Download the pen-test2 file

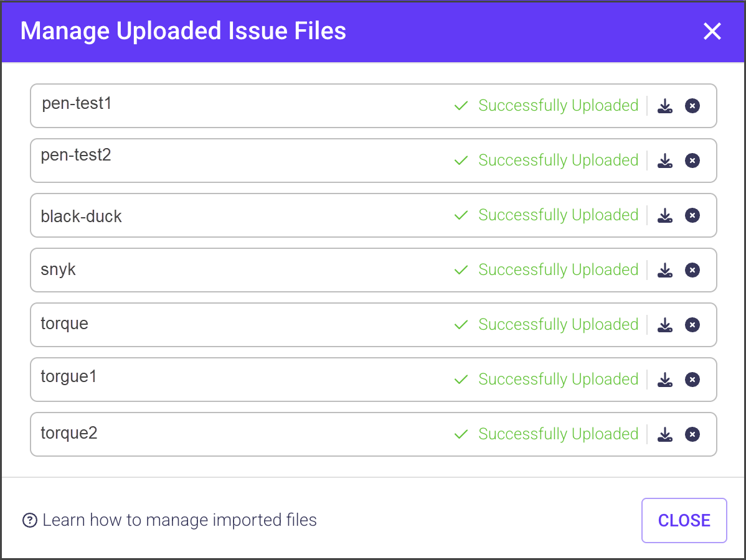(x=665, y=161)
